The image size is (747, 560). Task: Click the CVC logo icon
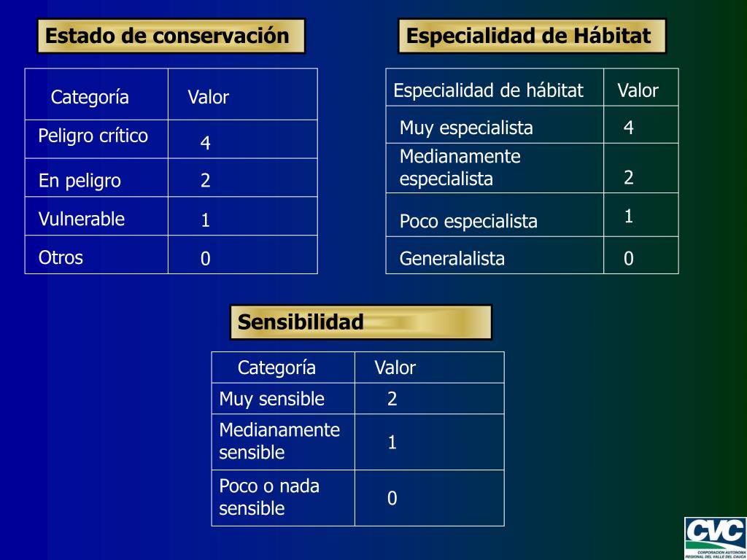click(x=716, y=538)
